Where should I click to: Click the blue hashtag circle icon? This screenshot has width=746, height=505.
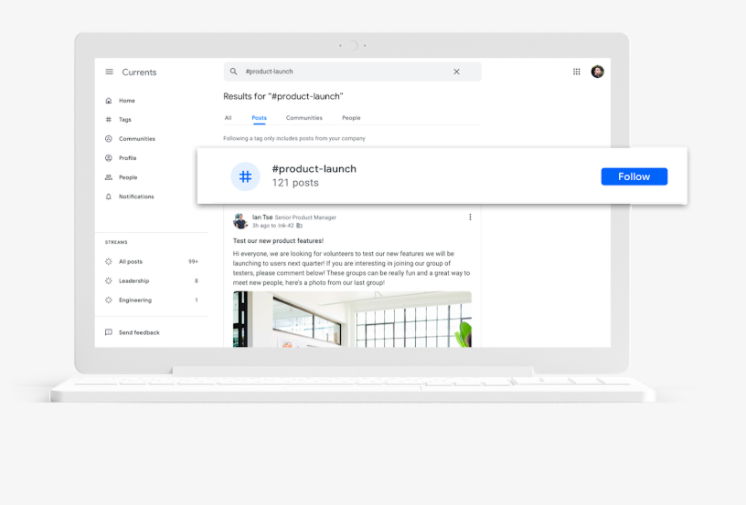245,177
